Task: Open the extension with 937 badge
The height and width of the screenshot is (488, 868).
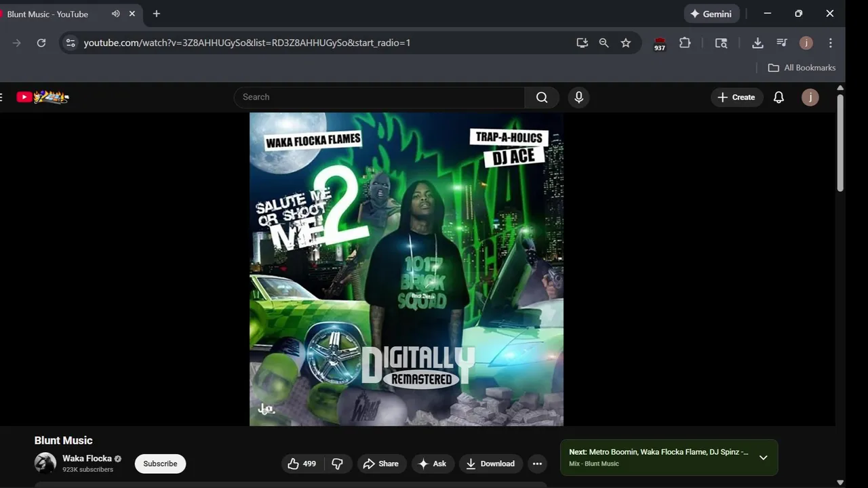Action: pyautogui.click(x=660, y=43)
